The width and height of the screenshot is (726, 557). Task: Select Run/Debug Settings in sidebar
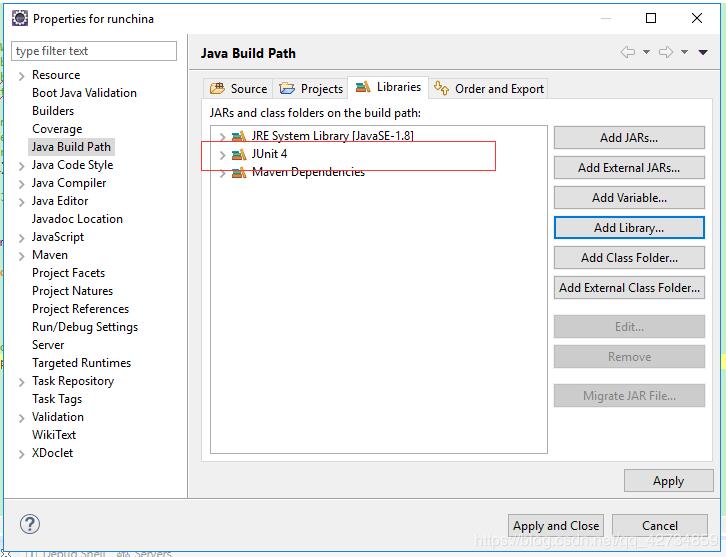[x=85, y=327]
